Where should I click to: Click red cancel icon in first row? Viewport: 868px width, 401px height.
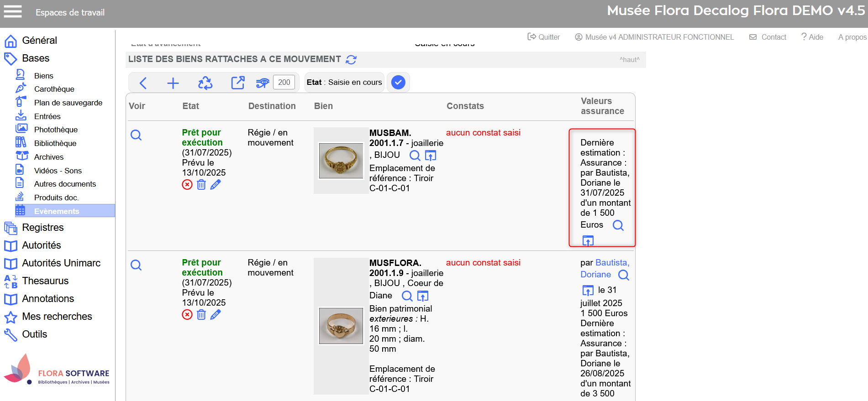[x=187, y=185]
